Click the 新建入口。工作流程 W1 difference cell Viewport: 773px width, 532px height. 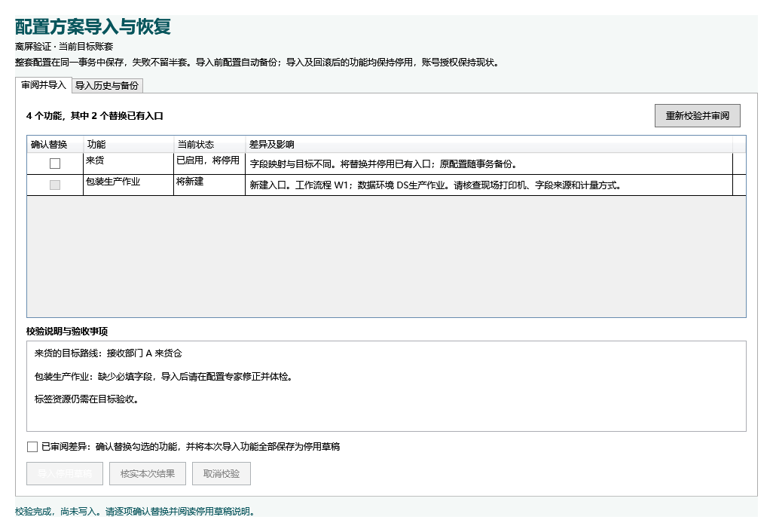point(488,185)
